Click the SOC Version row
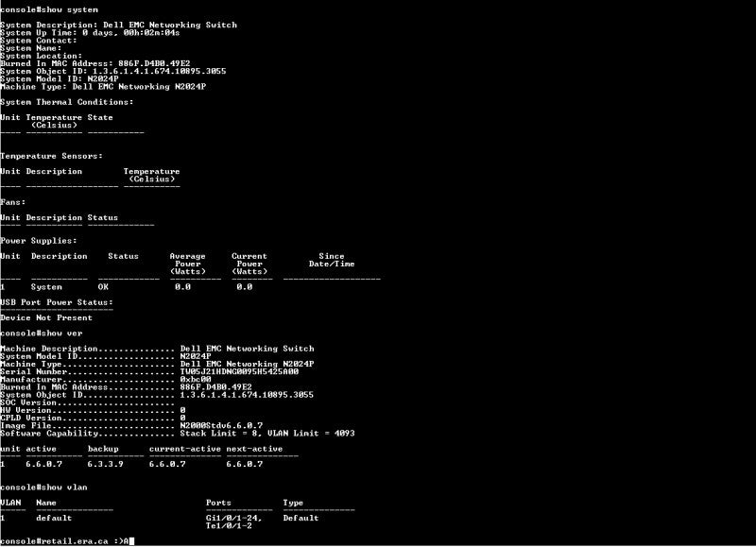756x547 pixels. [87, 402]
